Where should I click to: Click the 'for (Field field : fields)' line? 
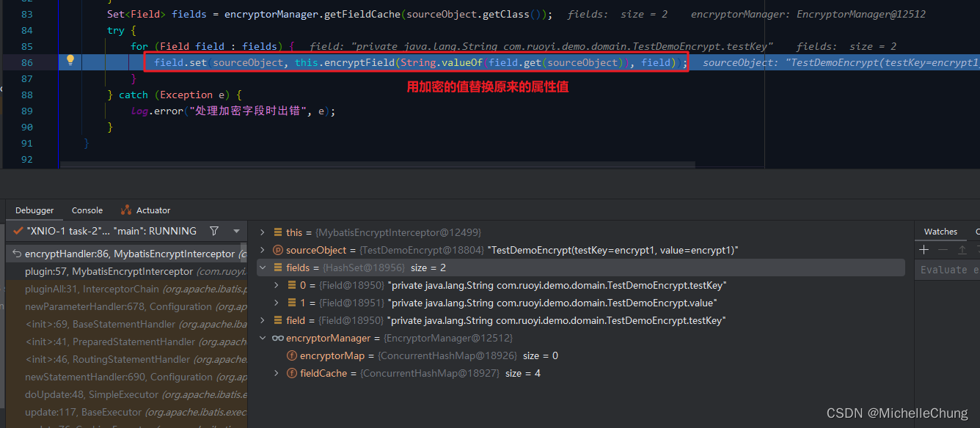click(213, 47)
